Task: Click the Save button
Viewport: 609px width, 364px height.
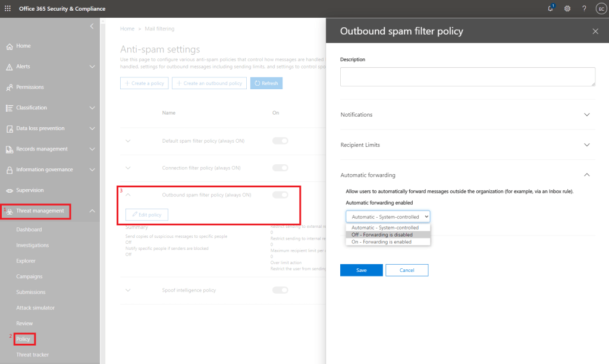Action: 362,270
